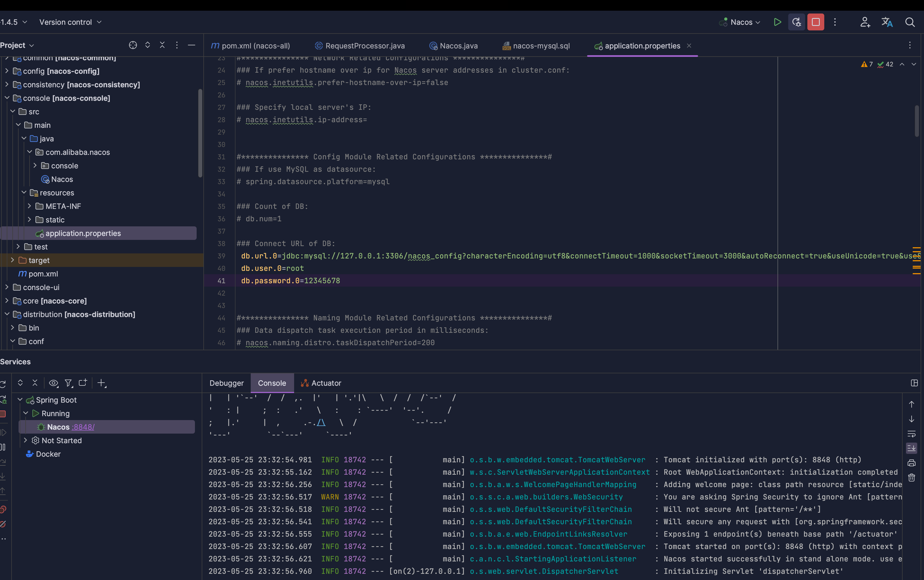Expand all in Project panel

click(x=148, y=45)
